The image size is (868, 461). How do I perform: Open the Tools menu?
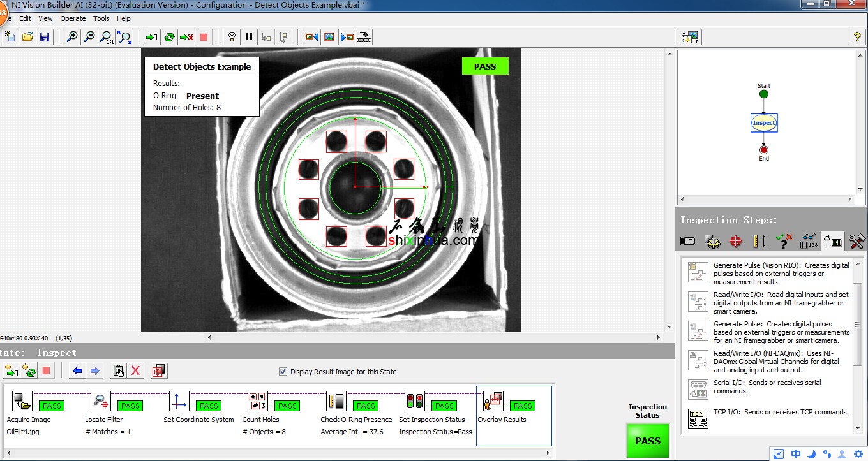coord(101,18)
